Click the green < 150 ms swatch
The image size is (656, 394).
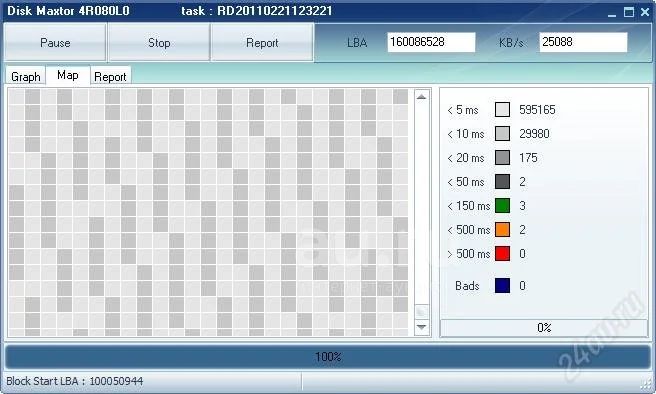pos(502,206)
